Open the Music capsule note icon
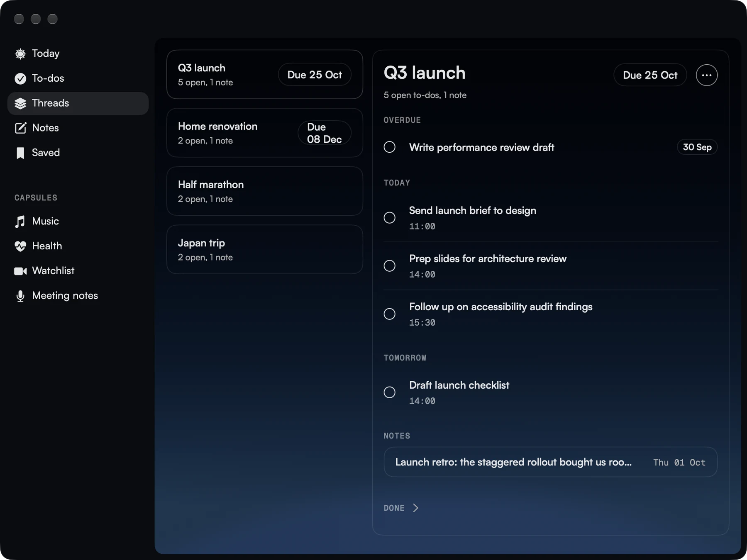747x560 pixels. (x=20, y=222)
